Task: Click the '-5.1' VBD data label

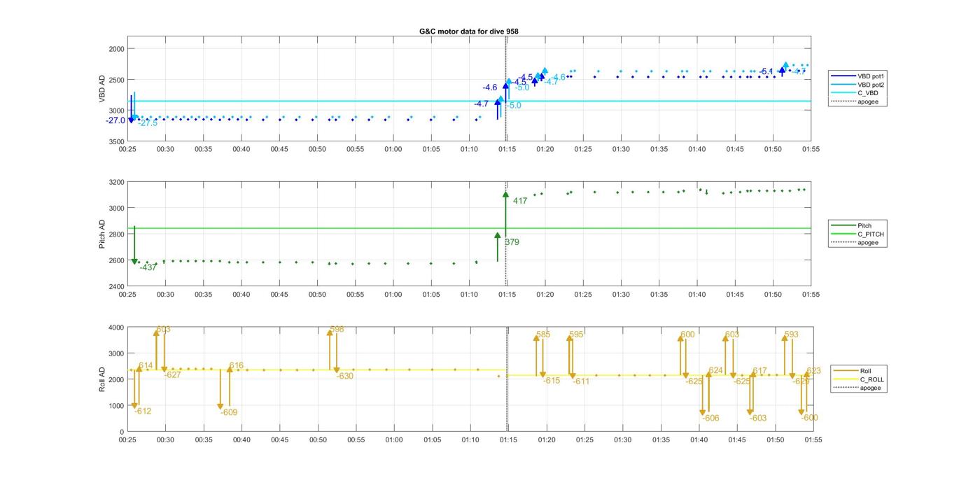Action: [x=766, y=71]
